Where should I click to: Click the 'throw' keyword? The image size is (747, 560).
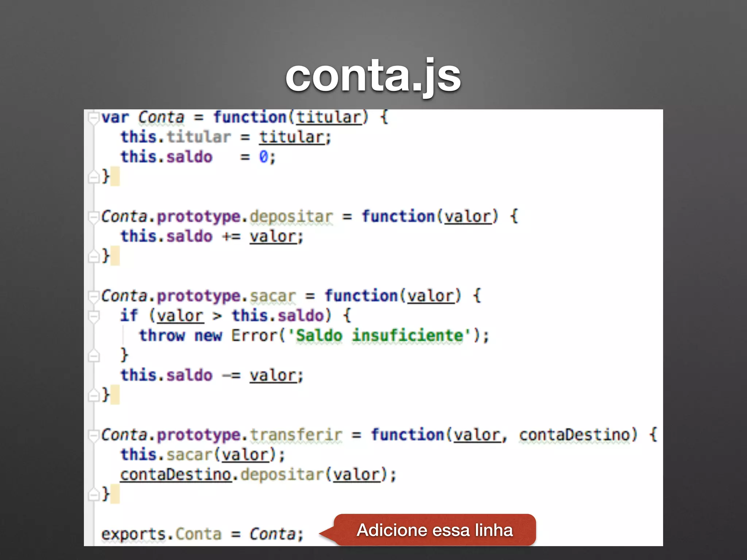coord(162,335)
